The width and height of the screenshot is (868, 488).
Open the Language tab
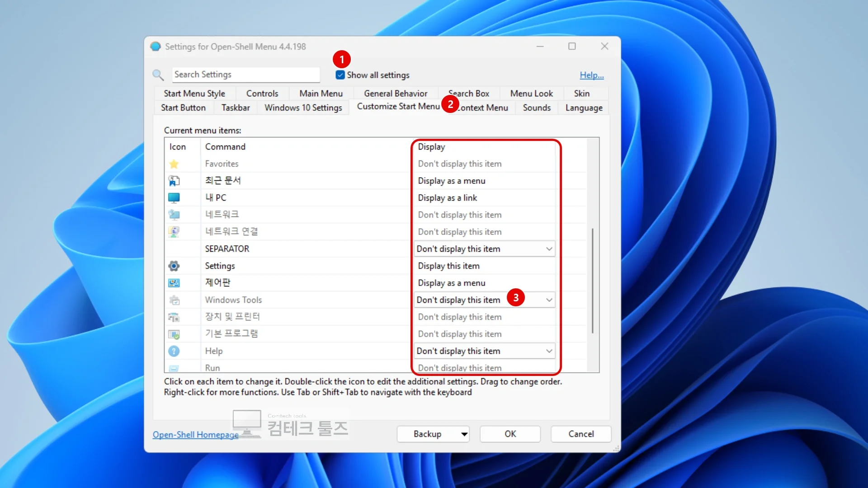pyautogui.click(x=584, y=108)
